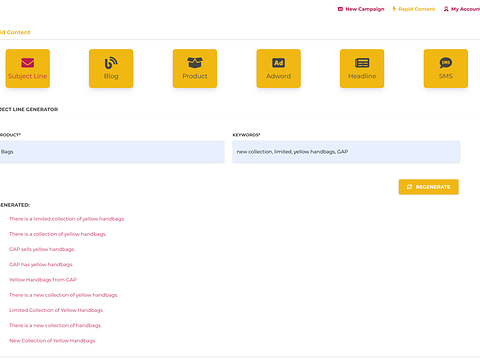The height and width of the screenshot is (360, 480).
Task: Select 'Yellow Handbags from GAP' line
Action: (x=43, y=280)
